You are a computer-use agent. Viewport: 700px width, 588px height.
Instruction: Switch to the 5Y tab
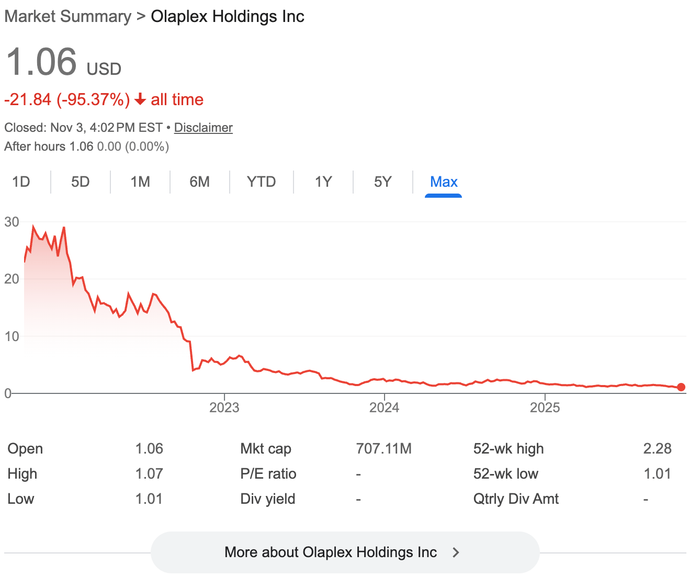click(x=382, y=182)
